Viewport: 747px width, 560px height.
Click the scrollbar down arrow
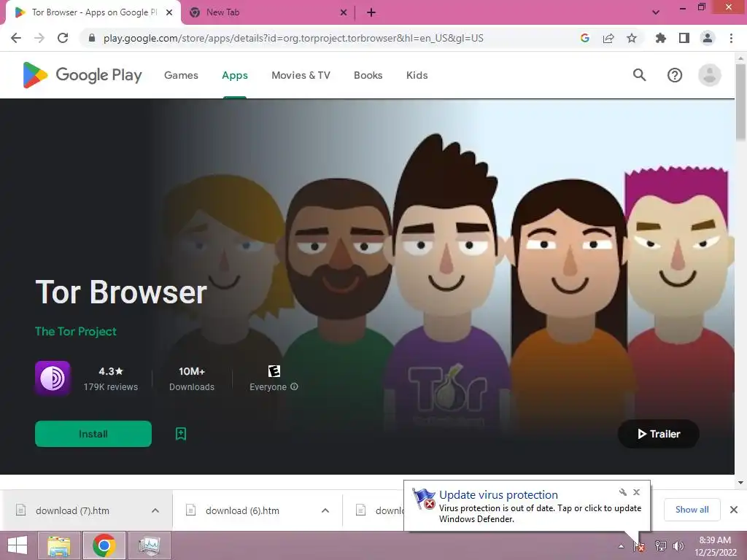point(740,483)
